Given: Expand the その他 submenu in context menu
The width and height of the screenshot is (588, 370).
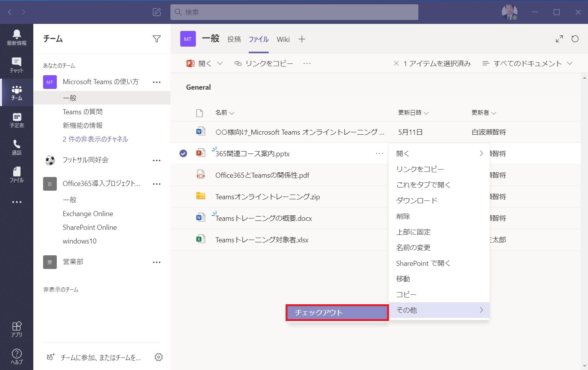Looking at the screenshot, I should click(439, 310).
